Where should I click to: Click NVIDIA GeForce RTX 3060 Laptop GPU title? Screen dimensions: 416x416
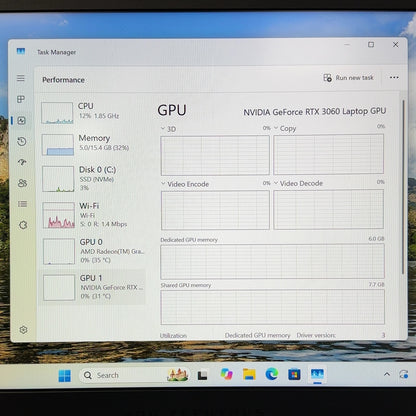(x=315, y=112)
